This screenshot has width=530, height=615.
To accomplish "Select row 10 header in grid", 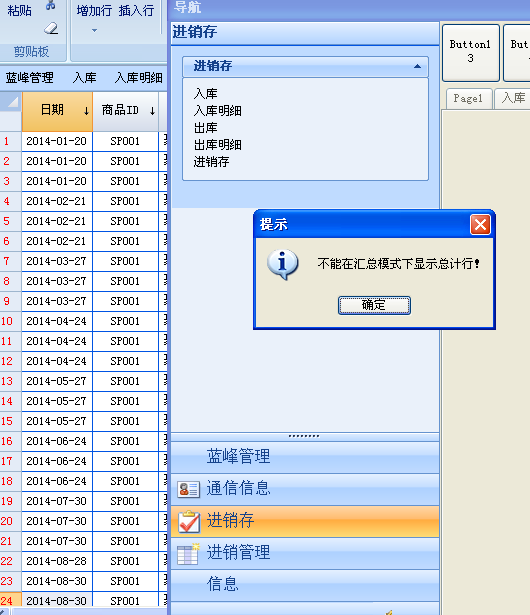I will [7, 321].
